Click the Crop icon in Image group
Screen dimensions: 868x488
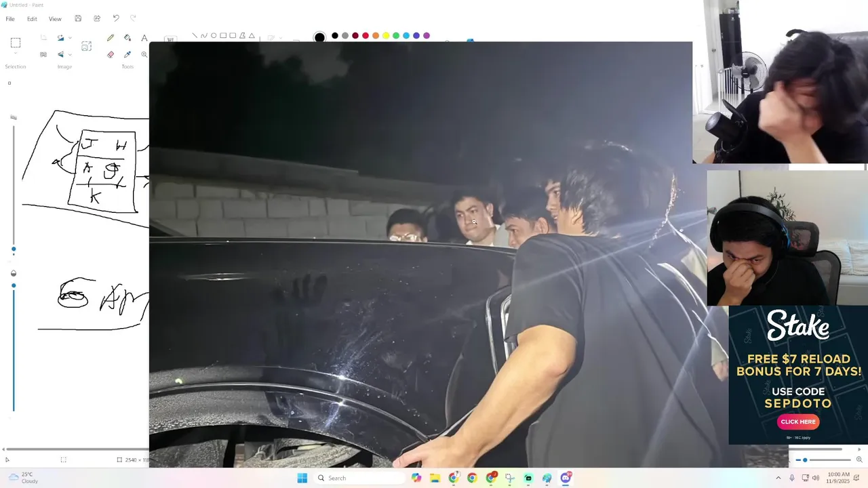[43, 38]
